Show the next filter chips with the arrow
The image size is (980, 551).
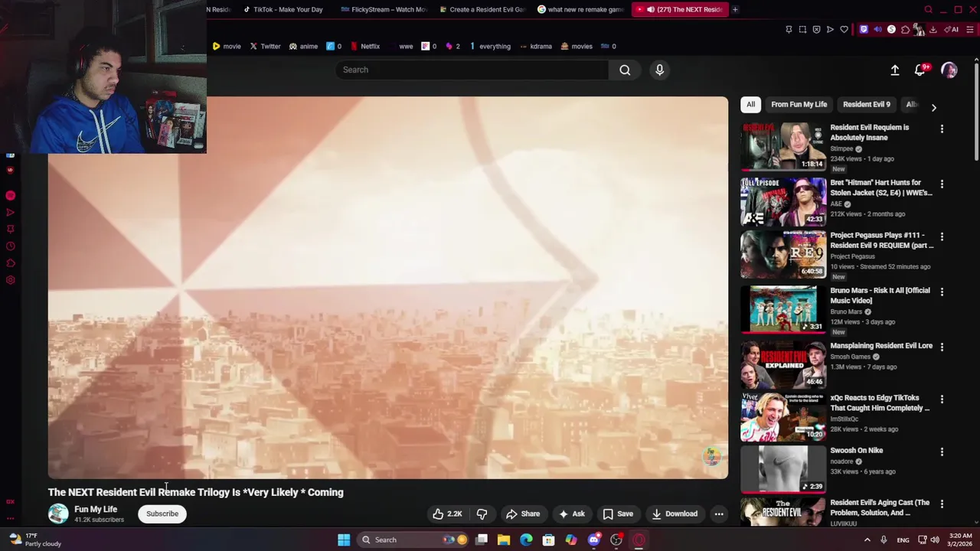click(x=933, y=108)
